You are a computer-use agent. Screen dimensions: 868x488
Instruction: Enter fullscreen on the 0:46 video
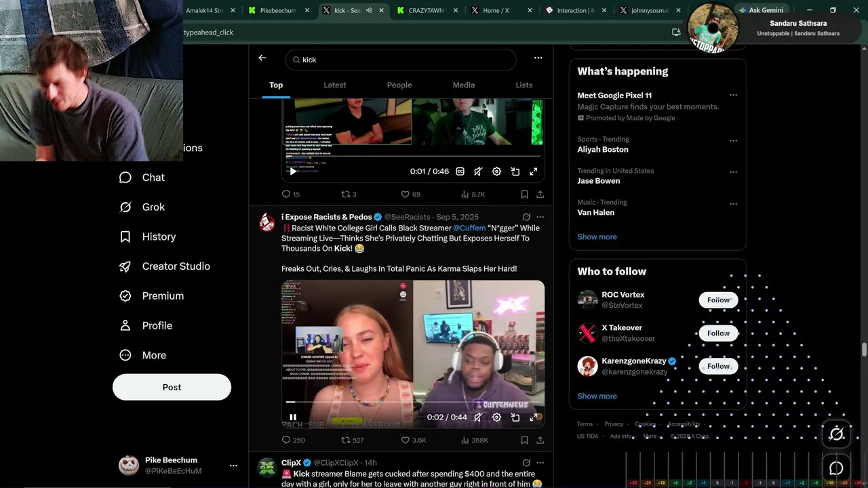(534, 171)
